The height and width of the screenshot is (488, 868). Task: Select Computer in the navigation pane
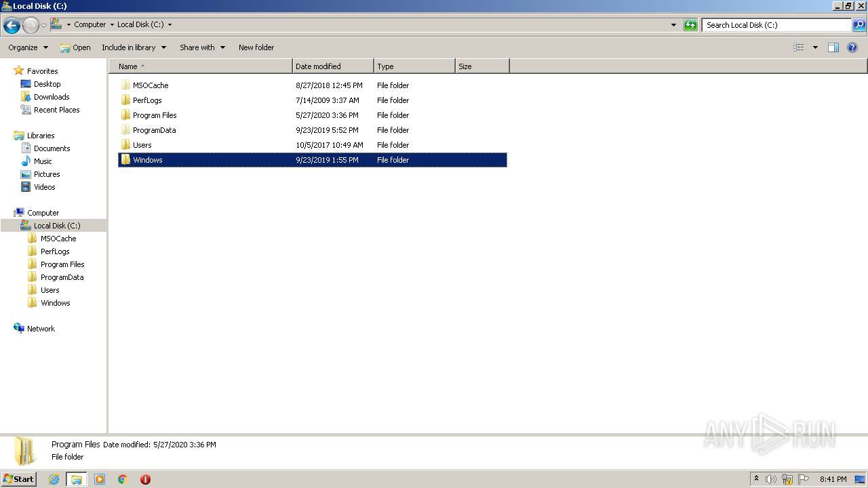(43, 213)
